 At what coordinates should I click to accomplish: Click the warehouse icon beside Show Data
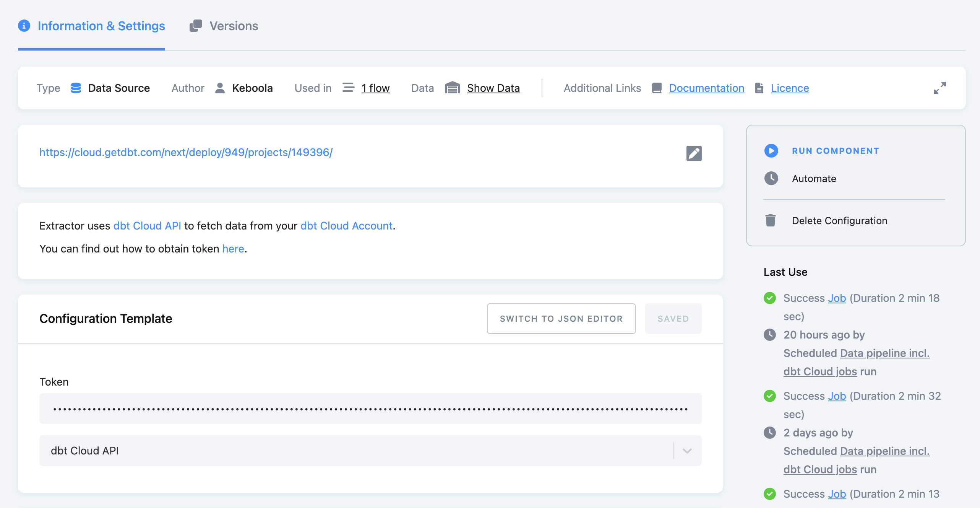click(453, 88)
